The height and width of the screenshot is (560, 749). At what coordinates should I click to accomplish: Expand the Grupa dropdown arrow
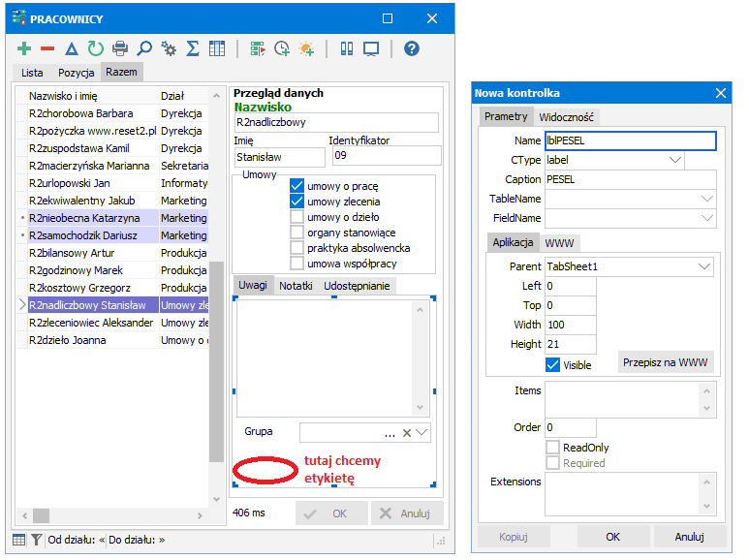(x=421, y=433)
